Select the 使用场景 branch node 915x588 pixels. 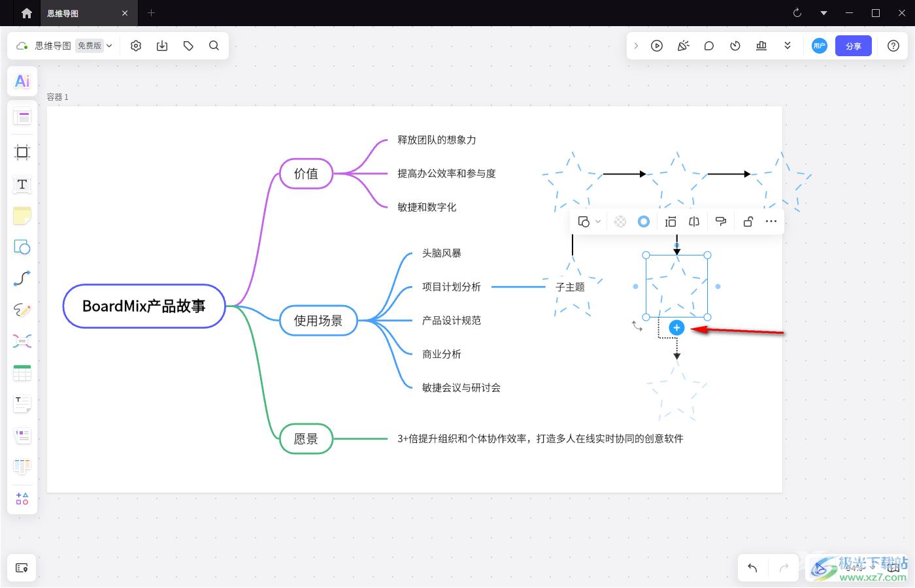318,321
